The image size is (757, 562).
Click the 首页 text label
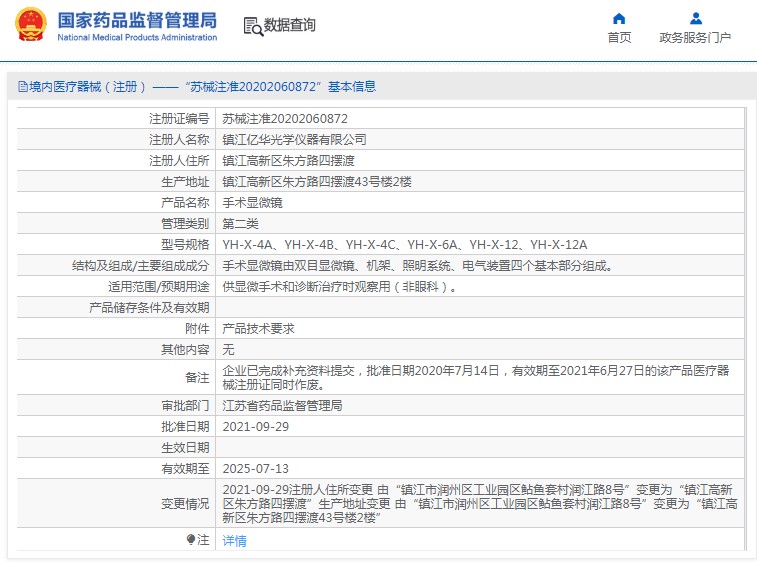point(619,38)
